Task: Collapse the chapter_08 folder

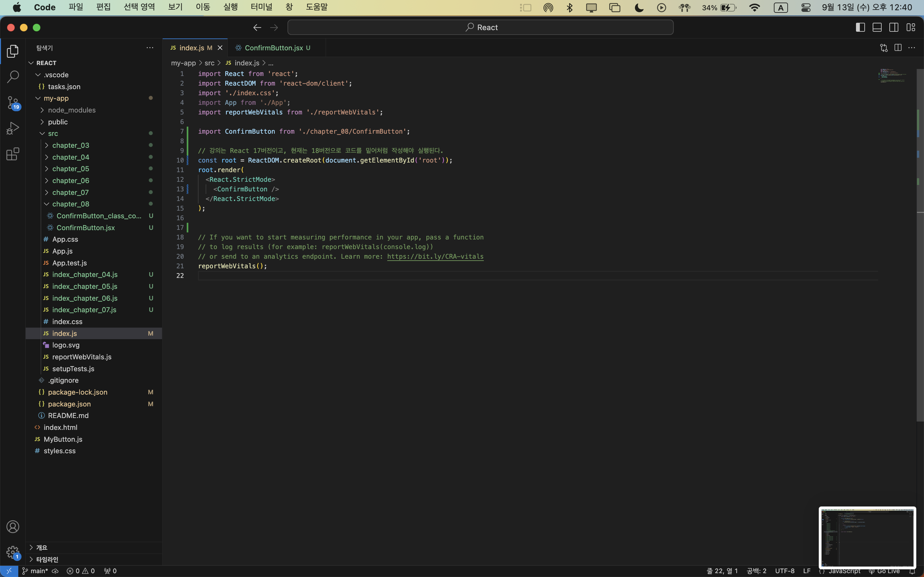Action: (x=71, y=204)
